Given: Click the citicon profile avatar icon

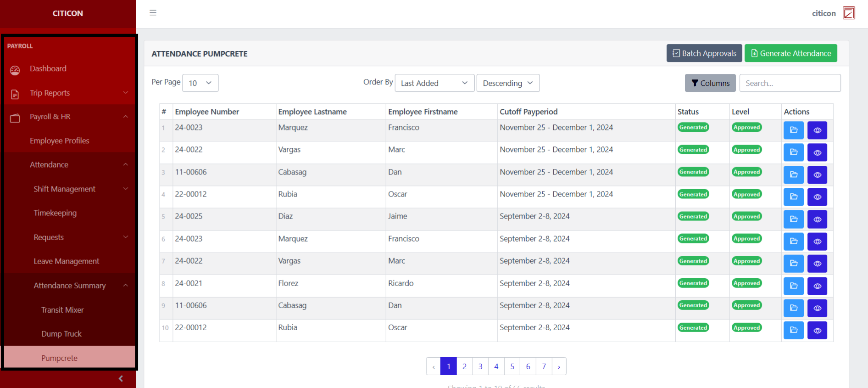Looking at the screenshot, I should tap(849, 13).
